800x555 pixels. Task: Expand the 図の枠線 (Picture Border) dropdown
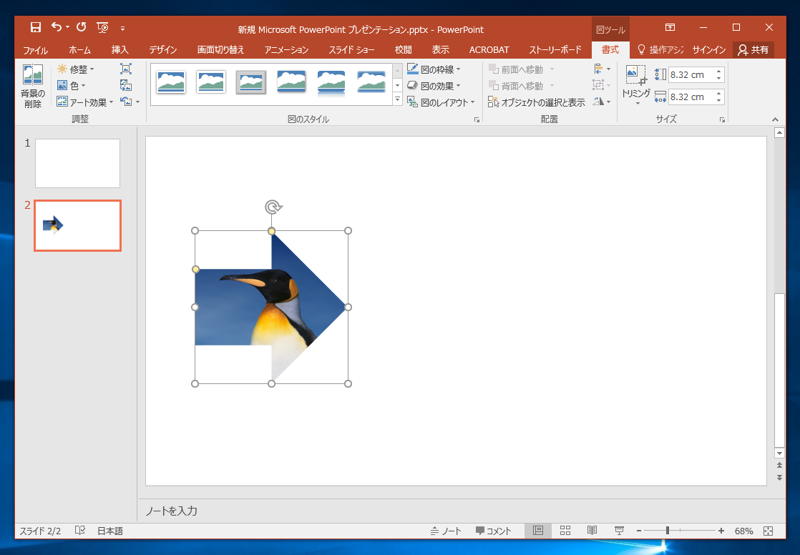[x=434, y=69]
